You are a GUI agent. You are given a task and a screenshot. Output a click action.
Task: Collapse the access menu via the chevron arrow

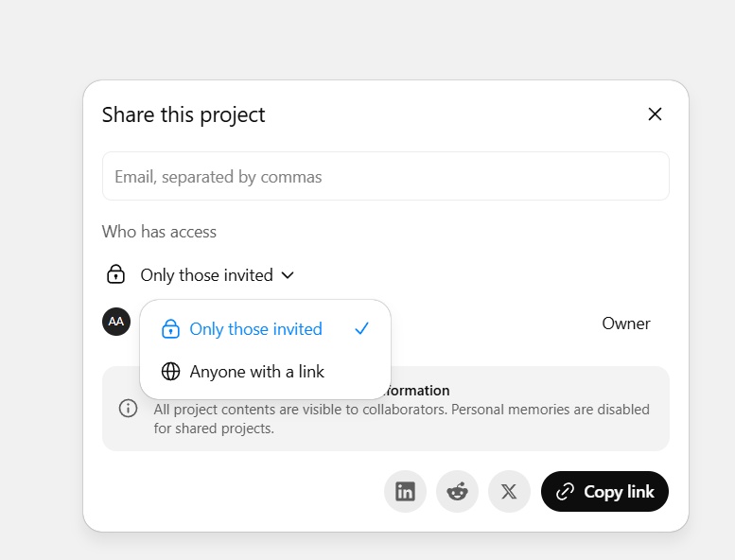[x=289, y=275]
